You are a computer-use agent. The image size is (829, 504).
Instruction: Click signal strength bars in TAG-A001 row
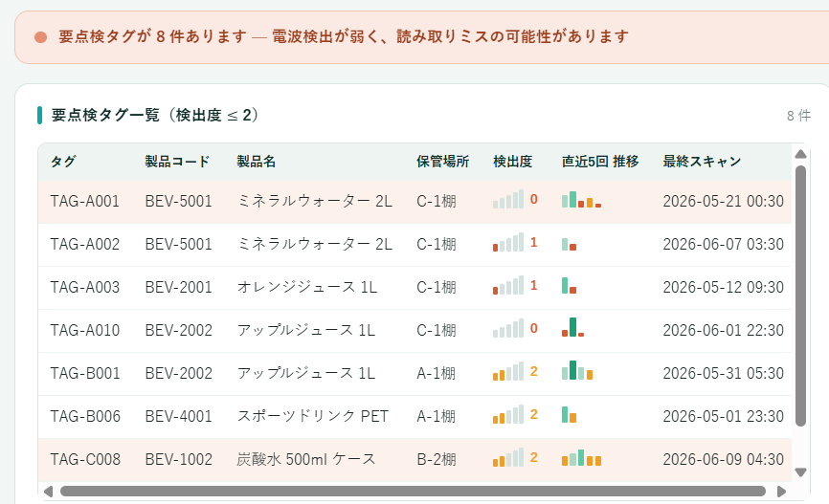click(x=508, y=199)
